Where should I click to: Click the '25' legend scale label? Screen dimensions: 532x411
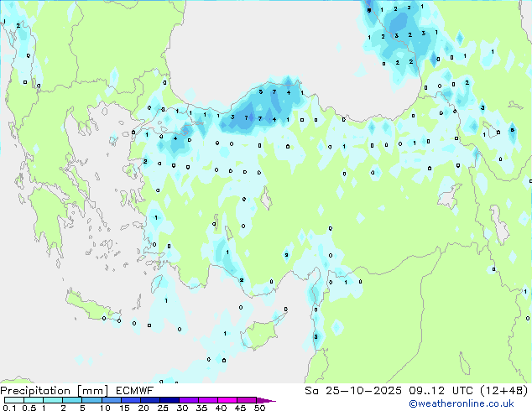click(x=163, y=408)
